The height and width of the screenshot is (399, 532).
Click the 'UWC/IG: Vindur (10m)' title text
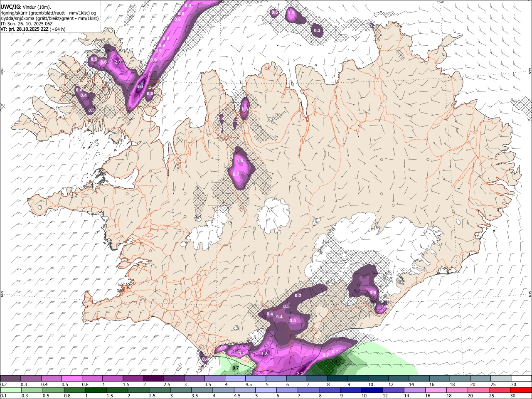pyautogui.click(x=26, y=7)
